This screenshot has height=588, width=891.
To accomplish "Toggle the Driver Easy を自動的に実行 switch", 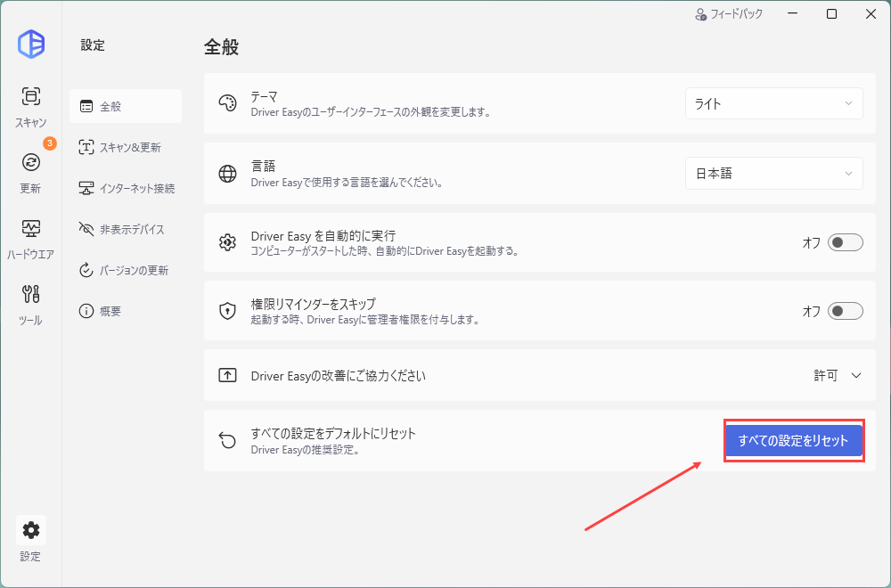I will tap(845, 242).
